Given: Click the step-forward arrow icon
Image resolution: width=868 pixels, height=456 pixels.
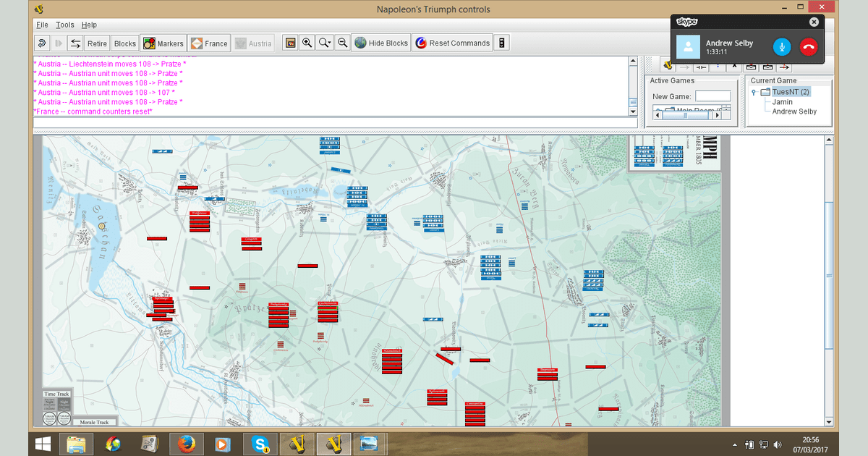Looking at the screenshot, I should (58, 42).
